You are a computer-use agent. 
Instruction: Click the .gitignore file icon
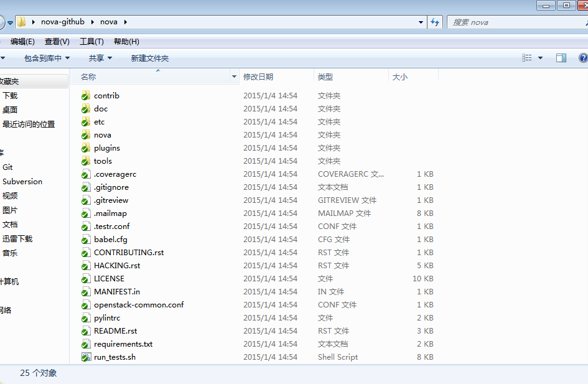pos(86,187)
